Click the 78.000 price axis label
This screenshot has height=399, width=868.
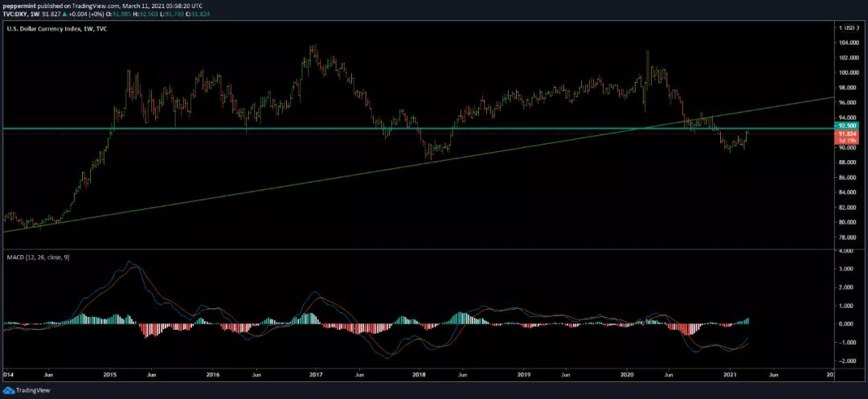(847, 237)
